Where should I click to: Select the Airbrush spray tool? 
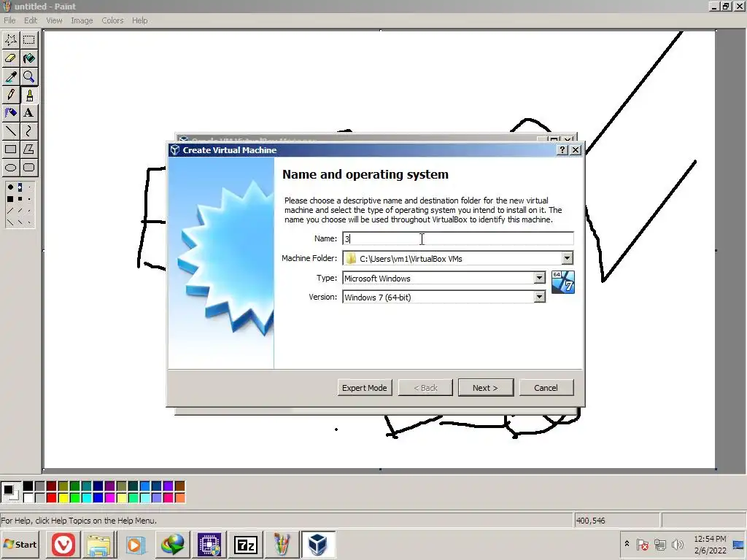click(11, 113)
